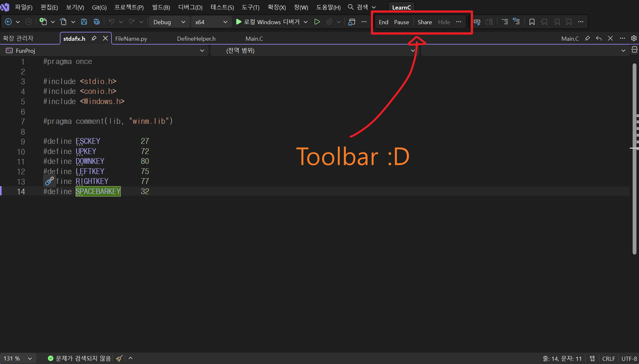Click the Share button in toolbar

click(425, 22)
